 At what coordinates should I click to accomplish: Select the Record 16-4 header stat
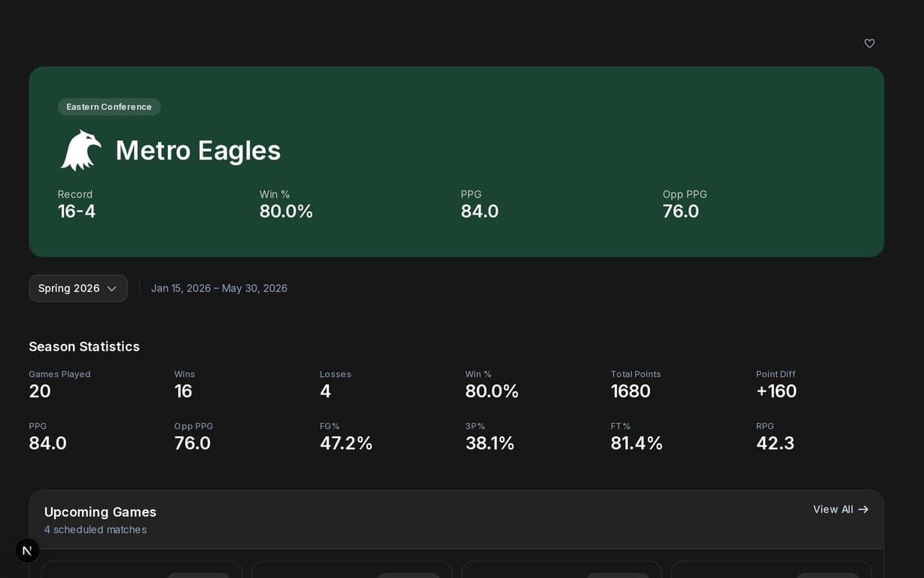[x=77, y=205]
